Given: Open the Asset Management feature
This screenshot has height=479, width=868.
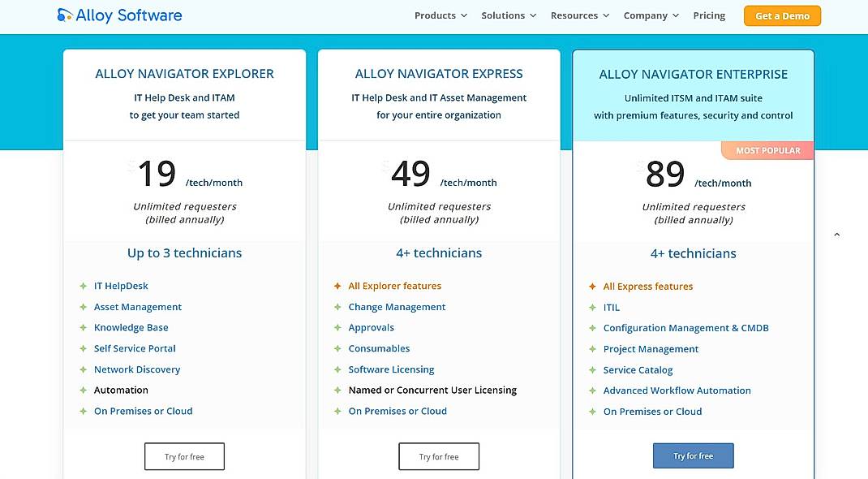Looking at the screenshot, I should [x=138, y=307].
